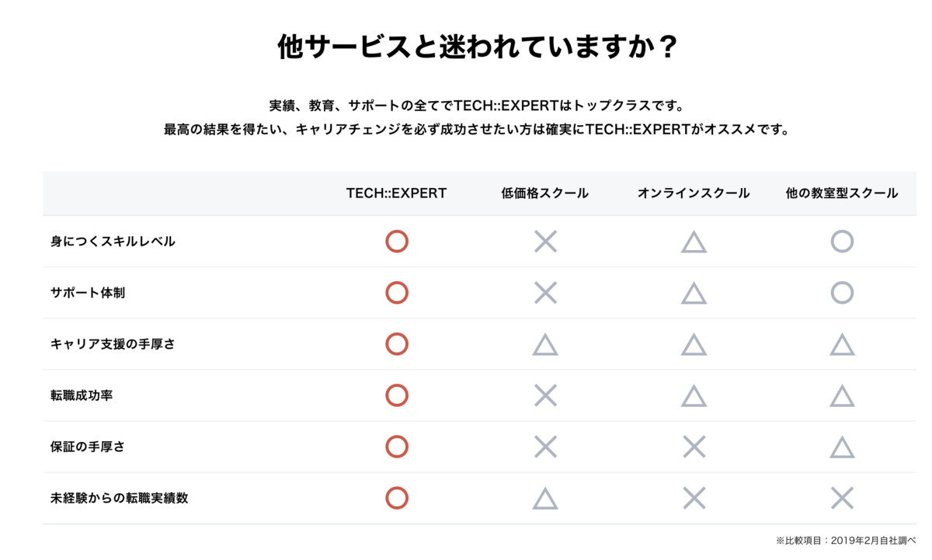Image resolution: width=932 pixels, height=560 pixels.
Task: Click the cross for 低価格スクール 転職成功率
Action: 545,395
